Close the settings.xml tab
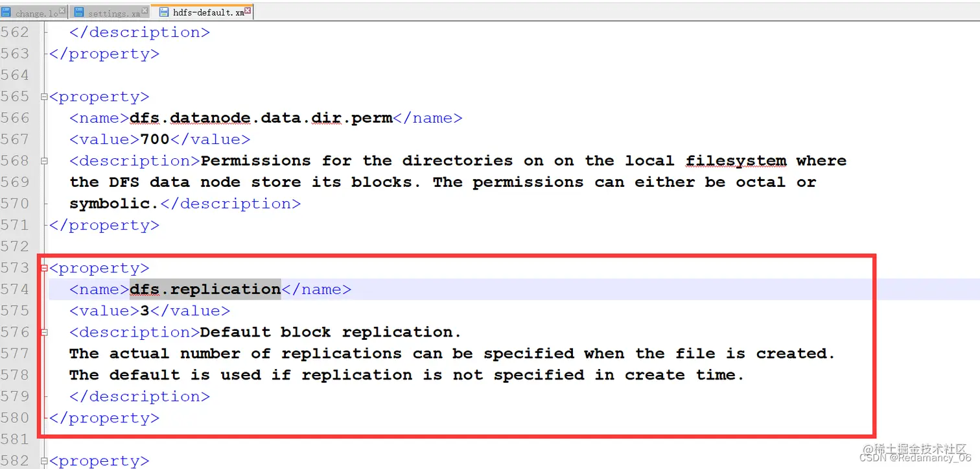 [x=145, y=10]
